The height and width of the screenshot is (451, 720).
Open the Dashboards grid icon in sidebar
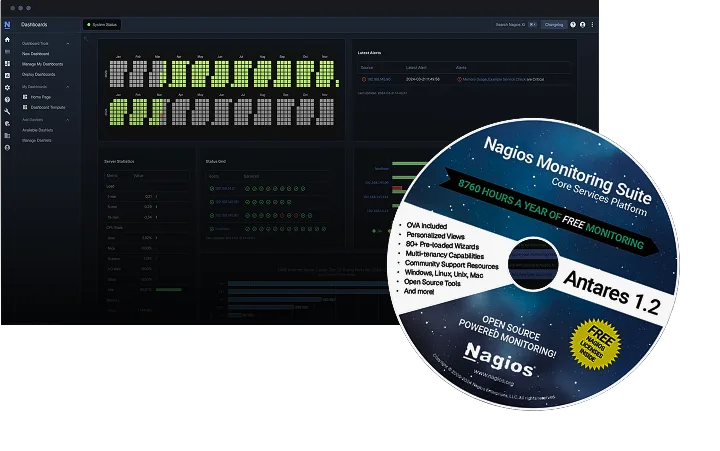[x=7, y=63]
